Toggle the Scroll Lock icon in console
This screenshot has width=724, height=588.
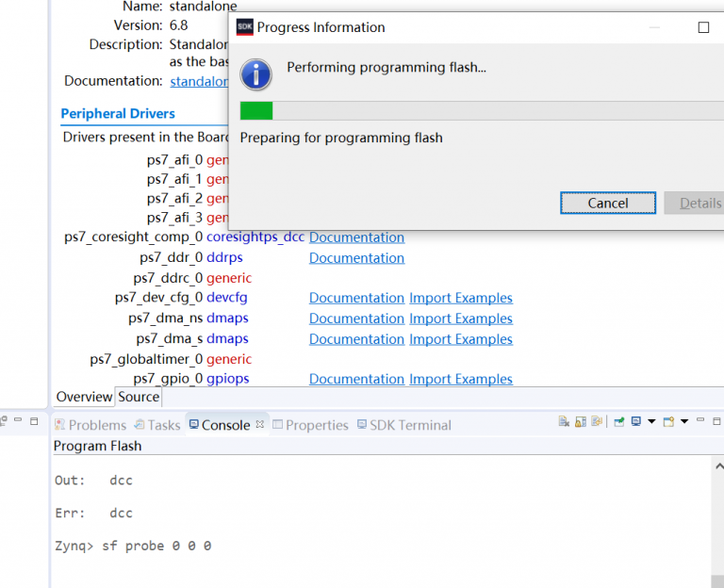[580, 422]
